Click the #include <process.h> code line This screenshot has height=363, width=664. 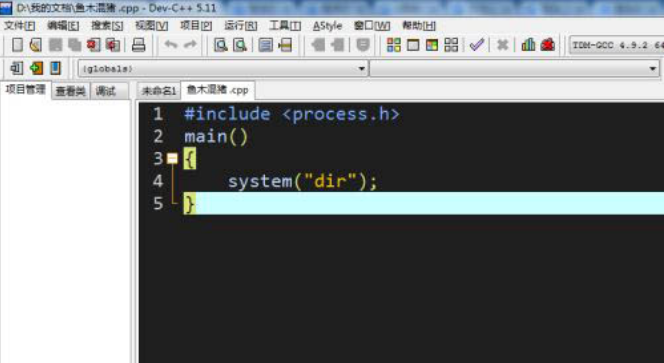pos(292,114)
